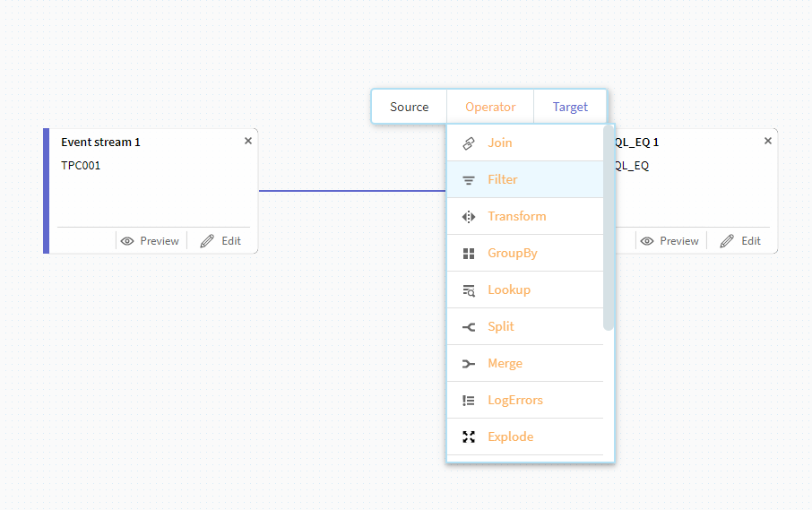
Task: Remove the Event stream 1 node
Action: pyautogui.click(x=248, y=141)
